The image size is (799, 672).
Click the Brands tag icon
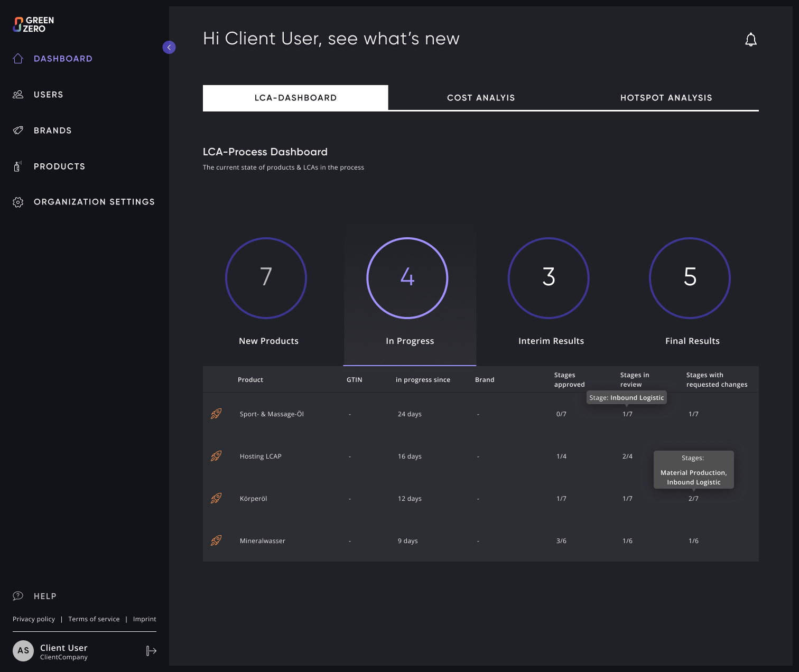click(x=18, y=130)
